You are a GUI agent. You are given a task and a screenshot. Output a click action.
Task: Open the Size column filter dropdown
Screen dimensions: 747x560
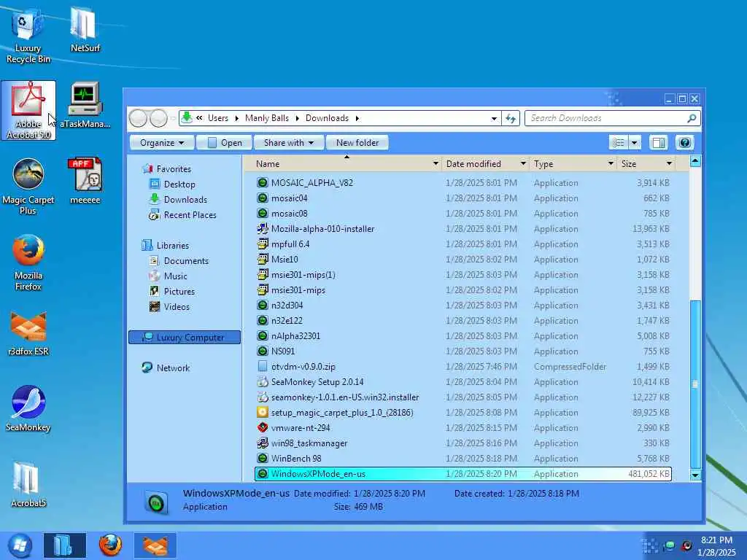(670, 164)
